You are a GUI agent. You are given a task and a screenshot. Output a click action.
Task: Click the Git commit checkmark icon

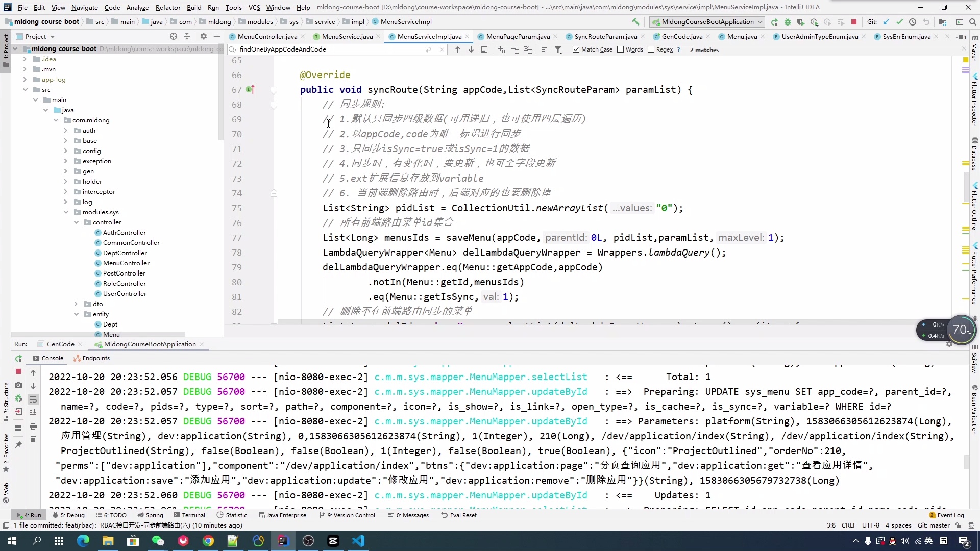pyautogui.click(x=899, y=22)
